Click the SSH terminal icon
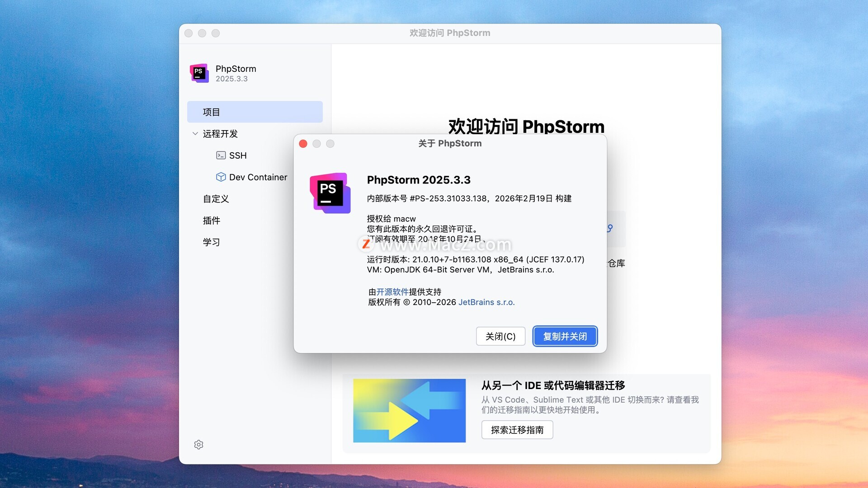Viewport: 868px width, 488px height. [x=221, y=155]
